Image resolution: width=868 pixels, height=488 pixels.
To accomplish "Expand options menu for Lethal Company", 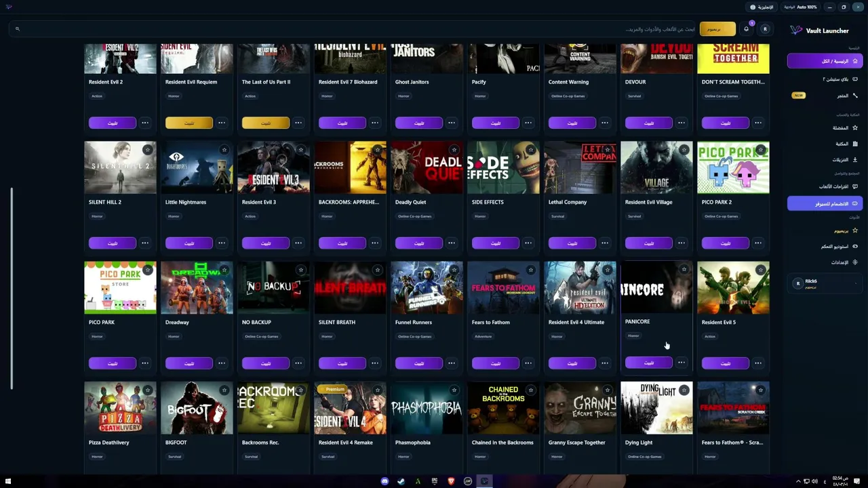I will pyautogui.click(x=605, y=243).
